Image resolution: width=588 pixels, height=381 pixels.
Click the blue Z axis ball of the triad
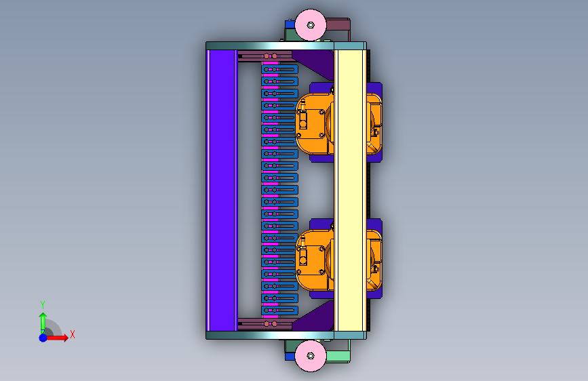tap(43, 338)
